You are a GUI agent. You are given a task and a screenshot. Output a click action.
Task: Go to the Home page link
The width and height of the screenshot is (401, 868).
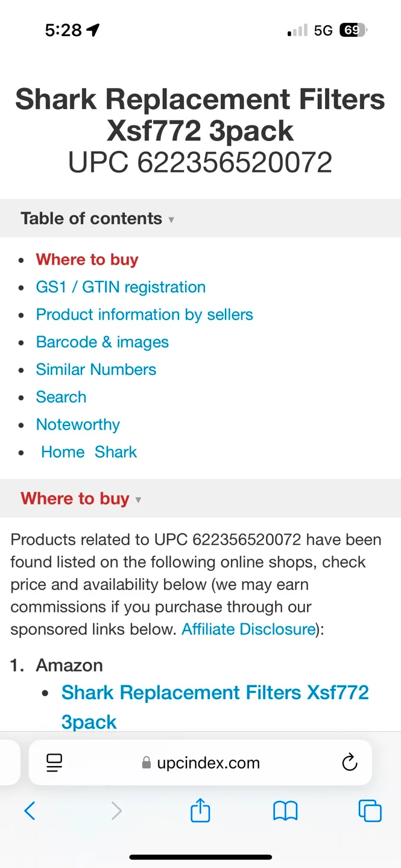coord(63,452)
